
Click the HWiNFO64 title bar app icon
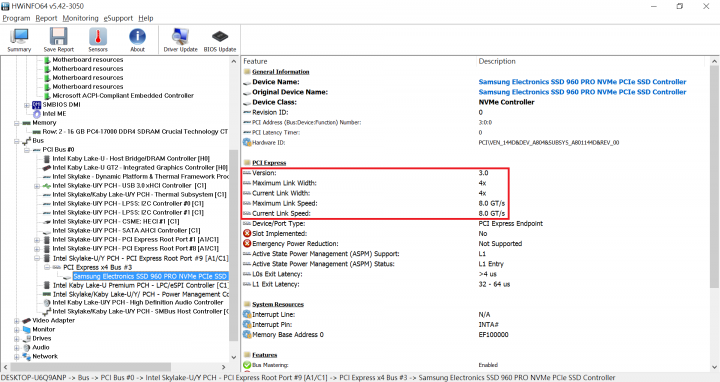(5, 6)
